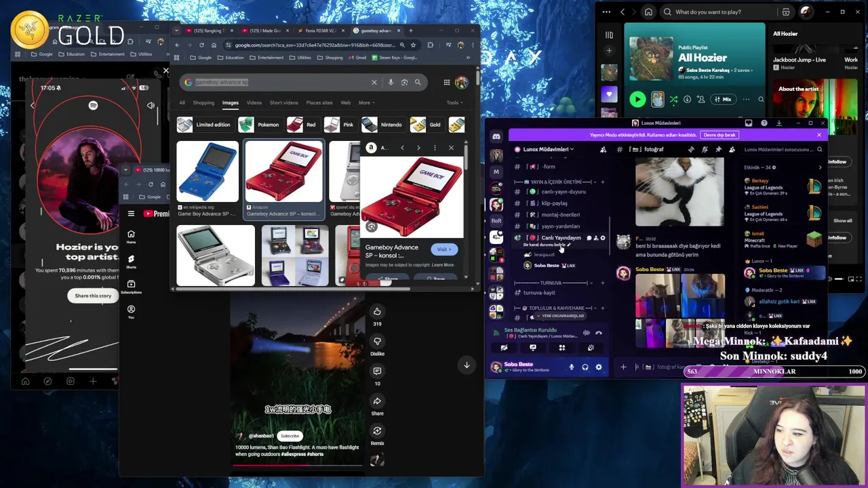This screenshot has height=488, width=868.
Task: Open comments on the YouTube Short
Action: click(377, 371)
